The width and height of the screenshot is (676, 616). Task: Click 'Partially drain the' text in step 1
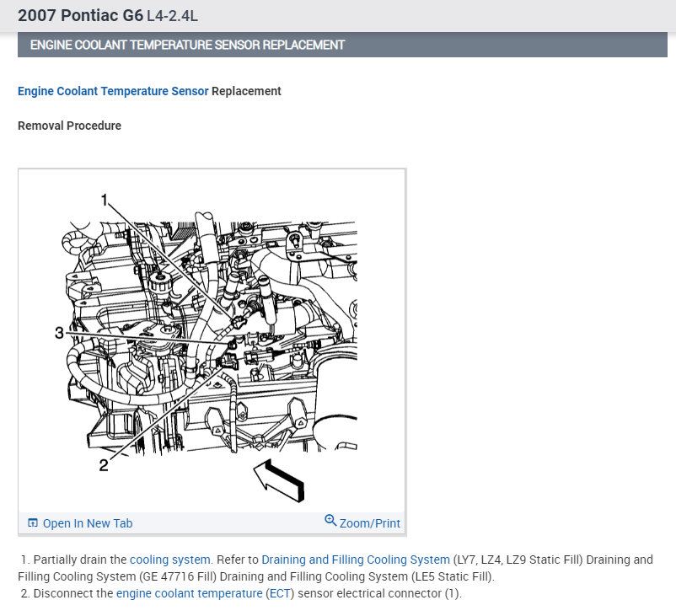click(80, 560)
